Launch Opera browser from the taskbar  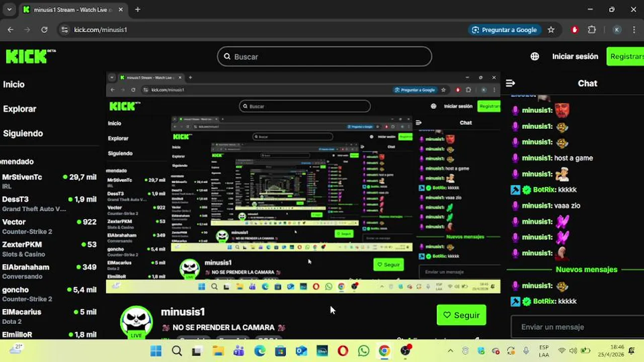click(343, 351)
